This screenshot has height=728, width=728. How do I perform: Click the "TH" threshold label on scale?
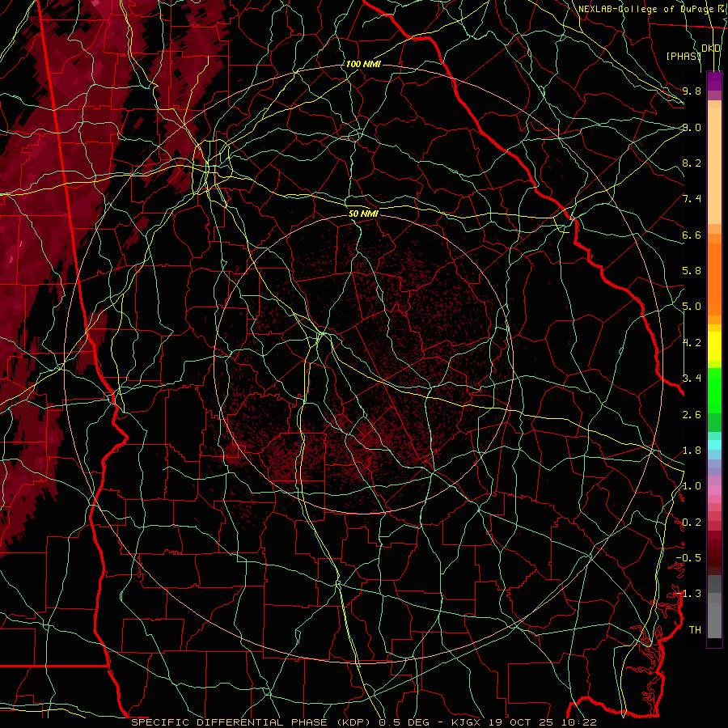coord(695,630)
